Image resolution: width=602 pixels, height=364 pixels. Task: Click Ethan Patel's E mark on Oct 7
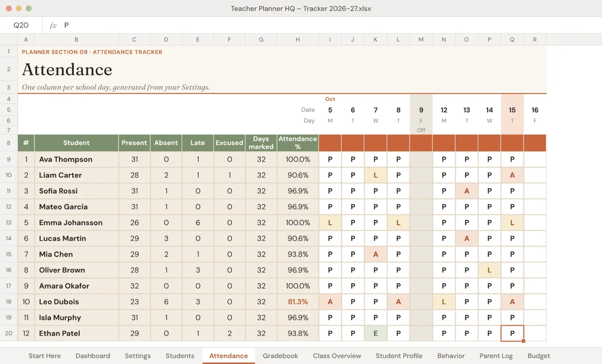pos(375,333)
